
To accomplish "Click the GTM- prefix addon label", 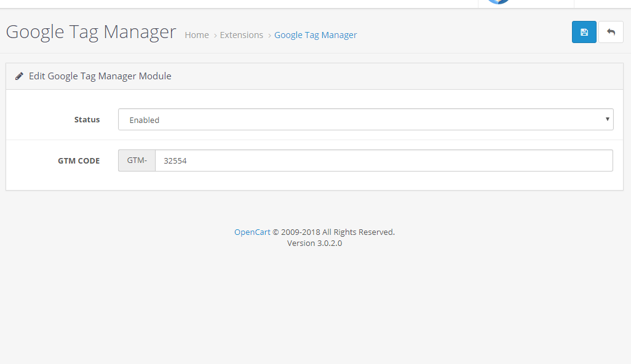I will click(x=137, y=160).
